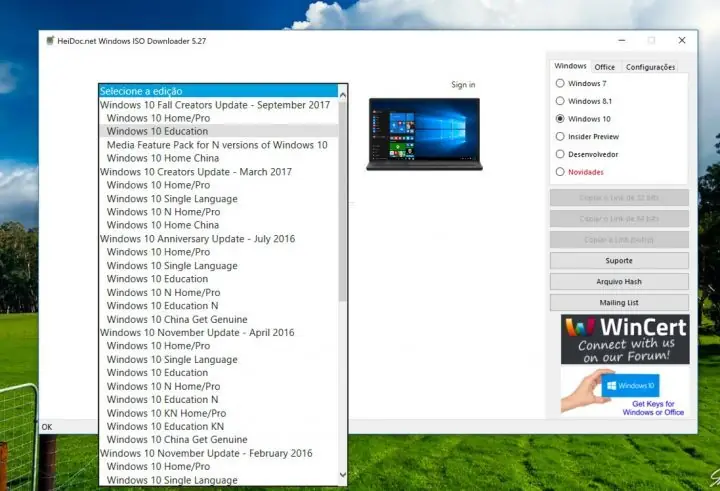Click the OK status bar text
This screenshot has height=491, width=720.
point(47,427)
